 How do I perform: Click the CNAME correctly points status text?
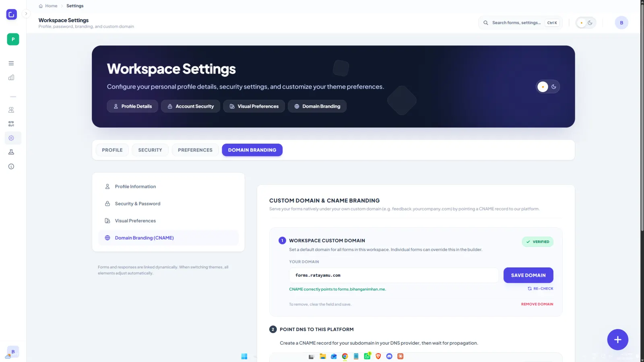[x=337, y=289]
